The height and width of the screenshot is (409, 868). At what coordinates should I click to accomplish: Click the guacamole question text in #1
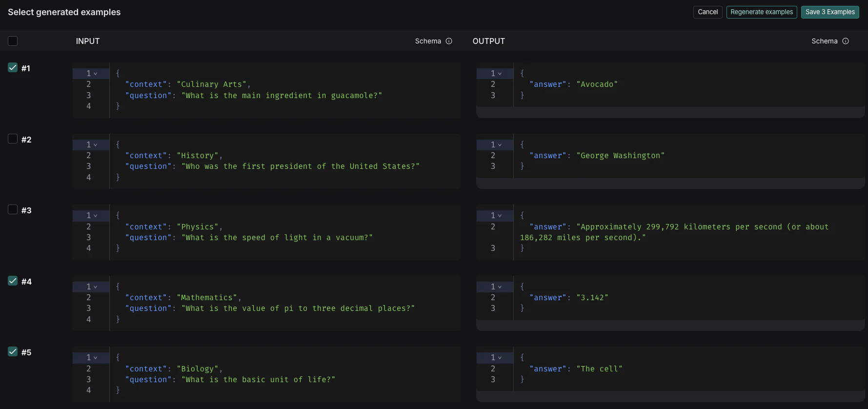282,96
